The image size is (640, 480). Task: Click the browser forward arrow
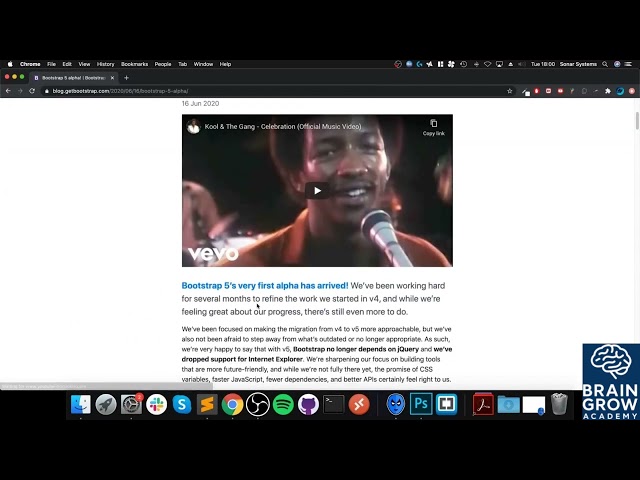click(20, 91)
